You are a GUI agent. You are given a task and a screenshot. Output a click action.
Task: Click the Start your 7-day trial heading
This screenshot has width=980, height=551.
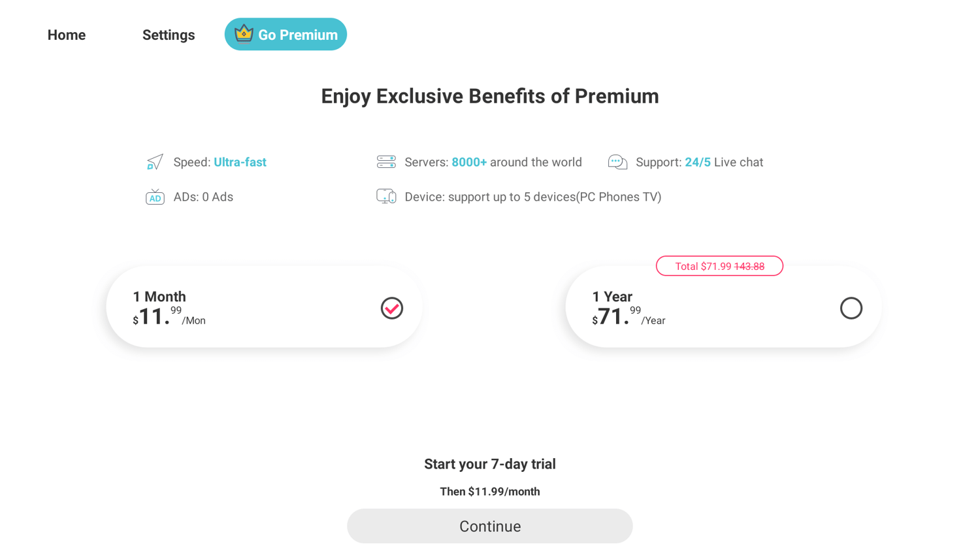click(489, 464)
